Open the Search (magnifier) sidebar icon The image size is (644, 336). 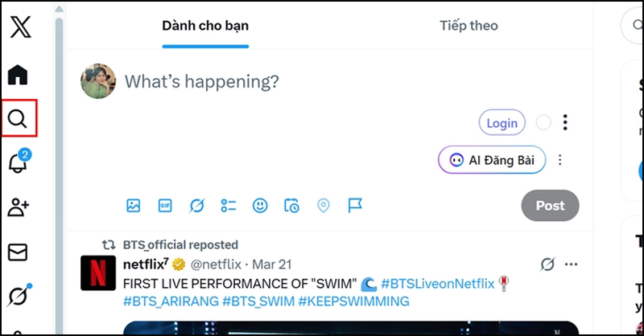tap(18, 119)
